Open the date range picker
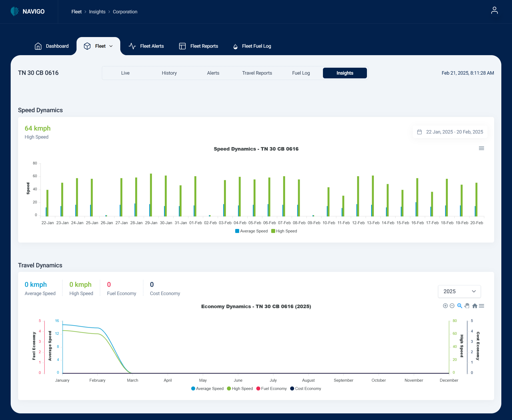Viewport: 512px width, 420px height. 450,132
